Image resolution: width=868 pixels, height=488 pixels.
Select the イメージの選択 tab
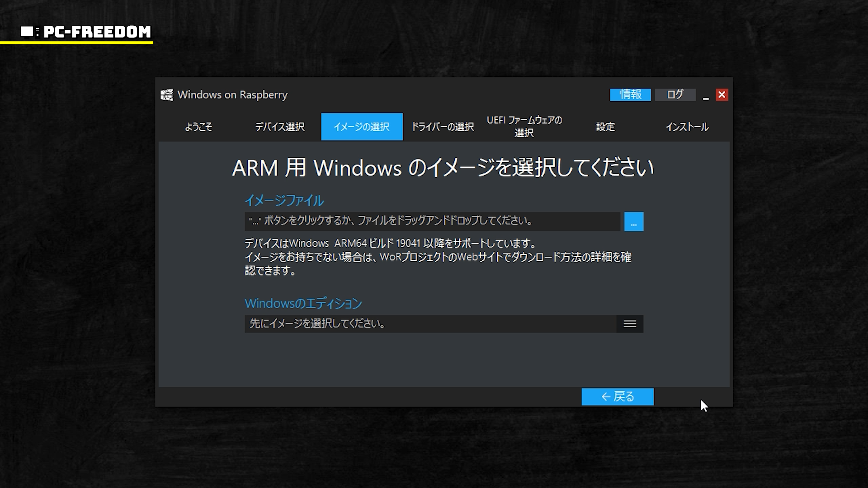[362, 127]
